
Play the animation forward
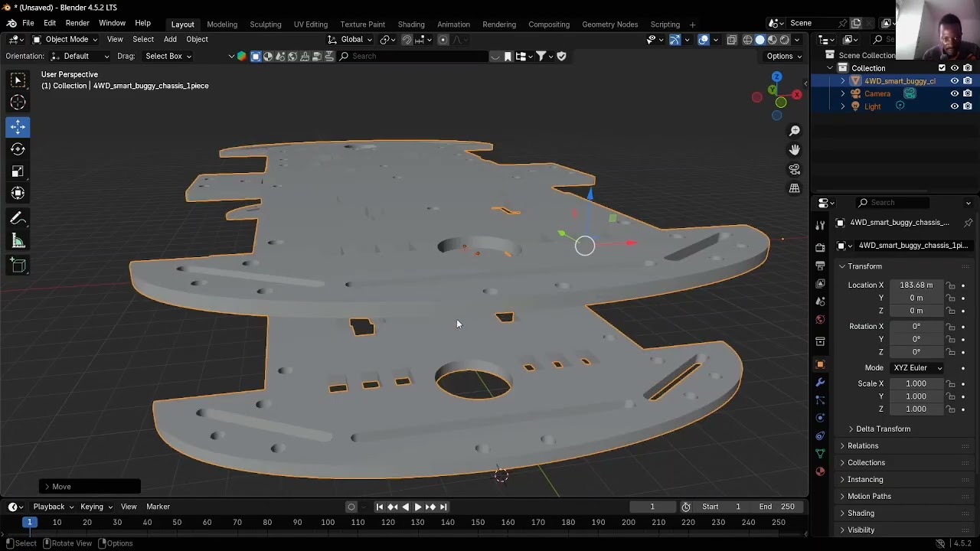tap(417, 507)
